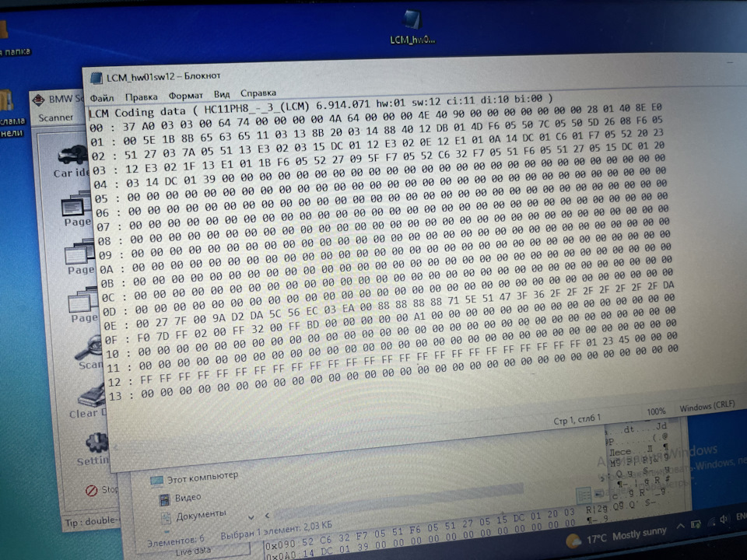Click the Стр 1, стлб 1 status entry

click(x=577, y=419)
